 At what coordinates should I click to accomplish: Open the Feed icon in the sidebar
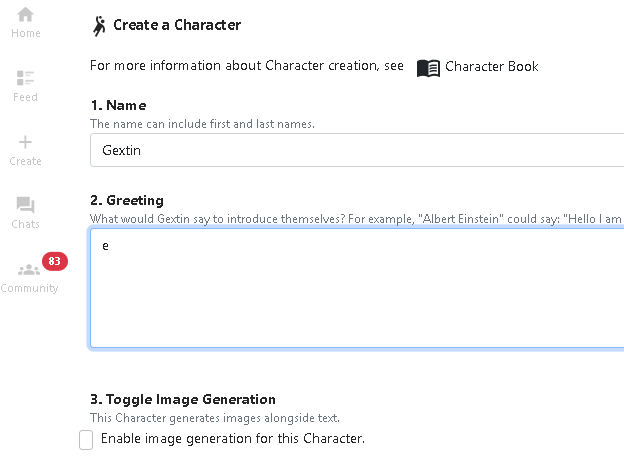(x=25, y=78)
